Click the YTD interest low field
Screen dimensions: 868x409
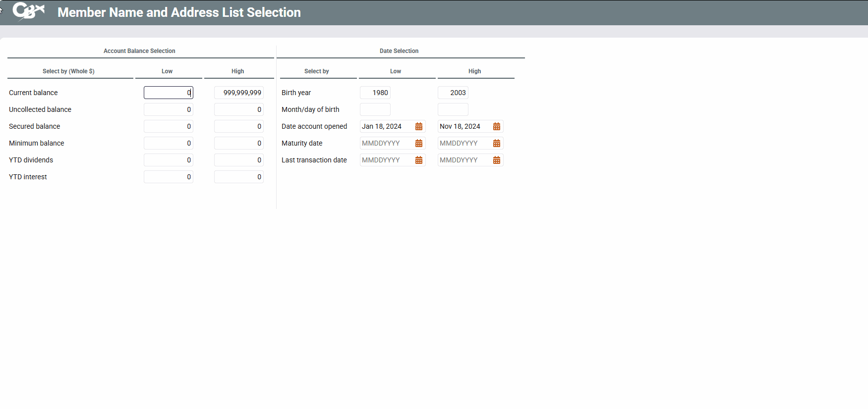coord(168,177)
